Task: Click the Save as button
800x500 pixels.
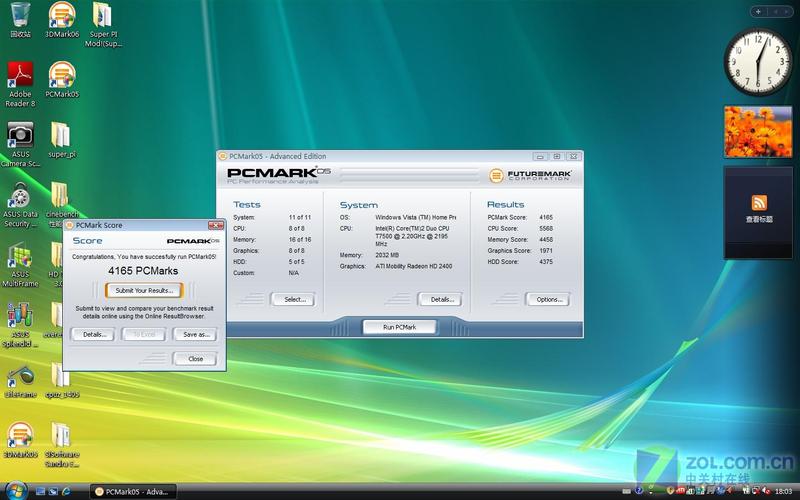Action: 195,335
